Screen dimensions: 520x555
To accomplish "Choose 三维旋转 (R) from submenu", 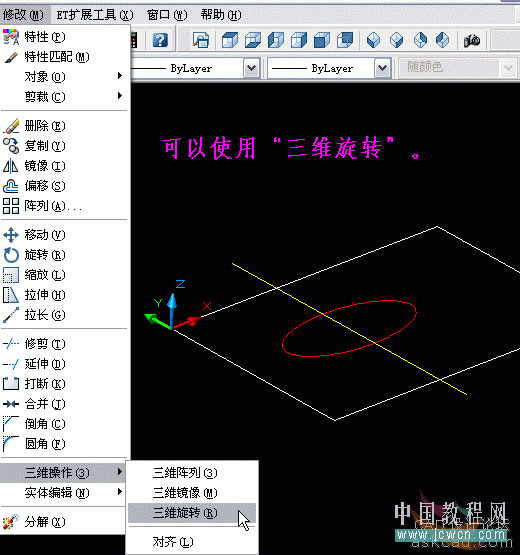I will [192, 513].
